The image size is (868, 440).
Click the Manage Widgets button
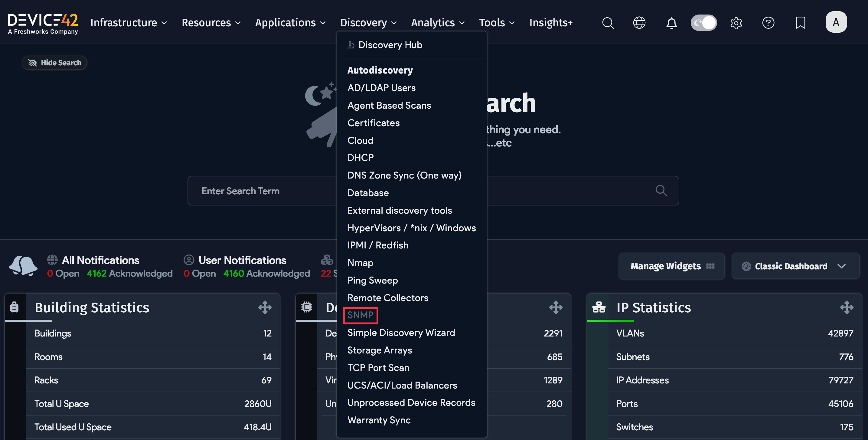[671, 266]
